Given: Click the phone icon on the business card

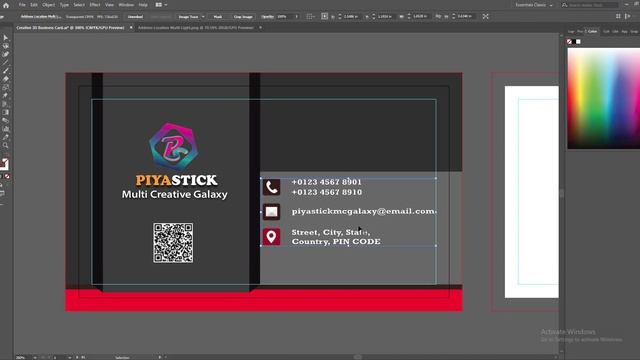Looking at the screenshot, I should [x=271, y=187].
